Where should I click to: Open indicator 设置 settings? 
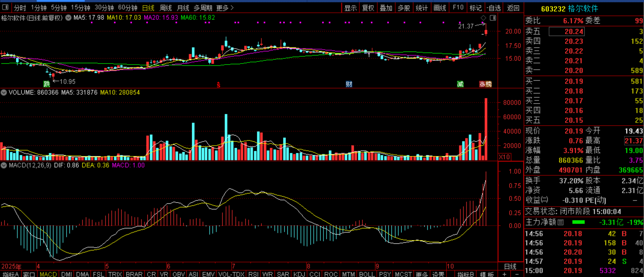tap(438, 274)
